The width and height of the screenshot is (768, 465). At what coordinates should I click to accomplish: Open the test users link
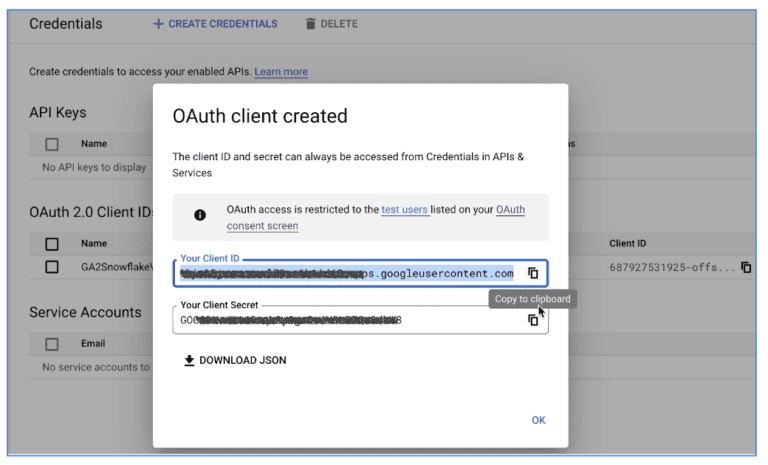pos(405,210)
